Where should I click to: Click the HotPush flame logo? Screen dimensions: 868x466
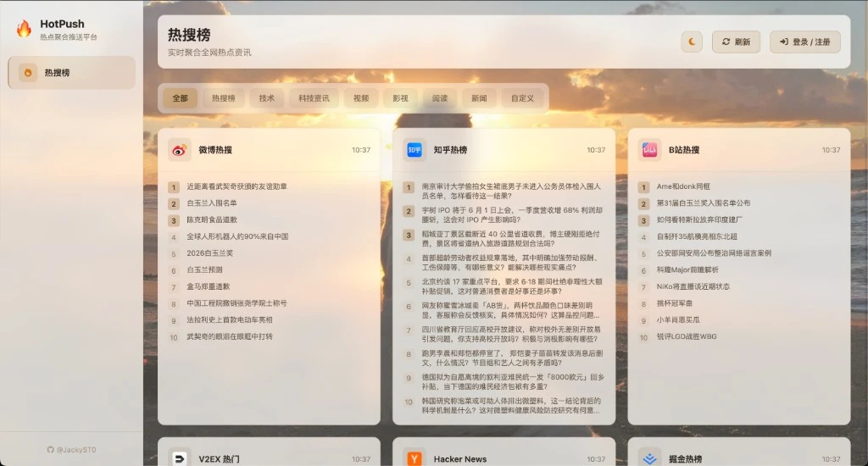pyautogui.click(x=24, y=28)
